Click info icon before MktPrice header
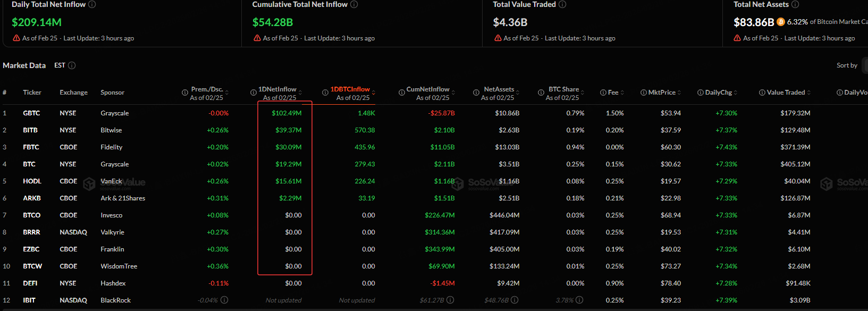Image resolution: width=868 pixels, height=311 pixels. [x=644, y=93]
